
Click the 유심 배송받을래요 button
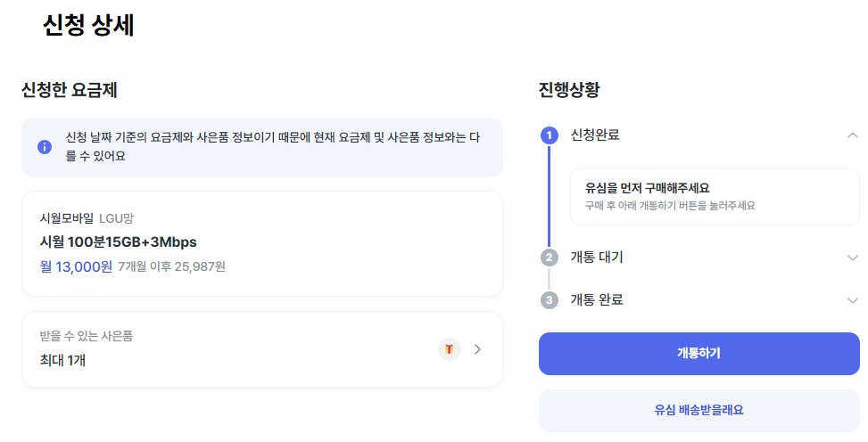(699, 411)
